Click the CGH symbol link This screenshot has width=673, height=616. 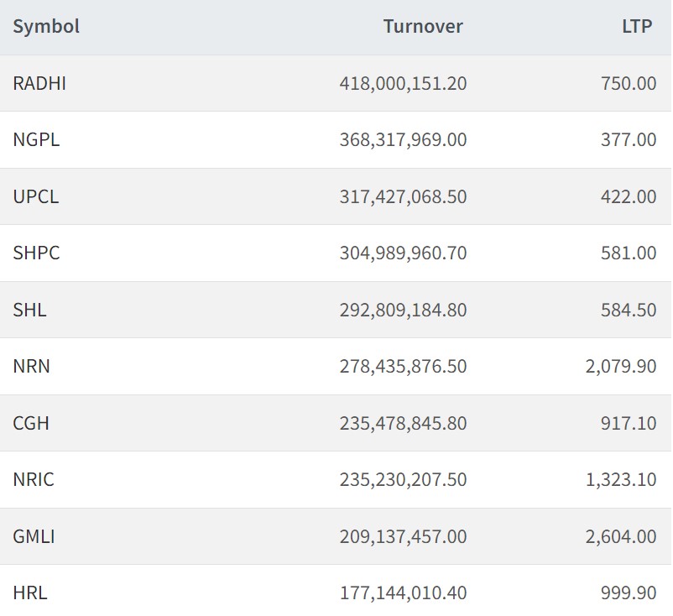coord(31,424)
